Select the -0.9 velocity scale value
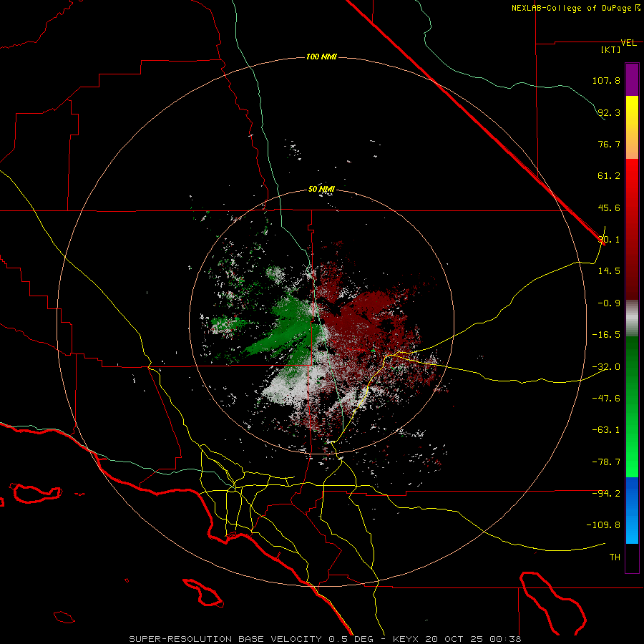 [609, 303]
